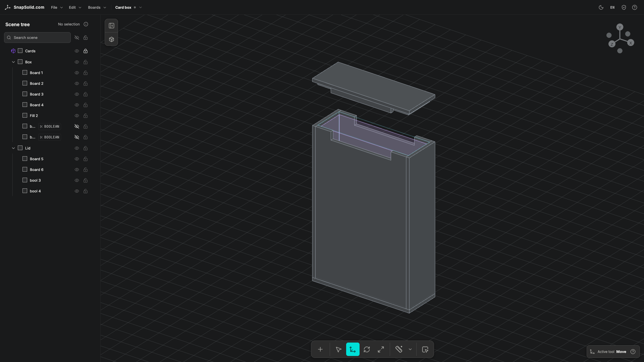644x362 pixels.
Task: Activate the Rotate tool
Action: (x=367, y=350)
